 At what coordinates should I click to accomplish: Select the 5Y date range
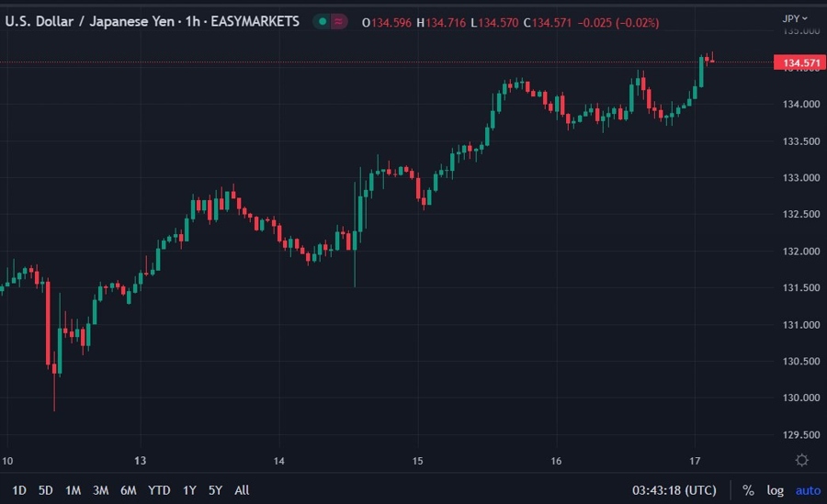click(215, 490)
